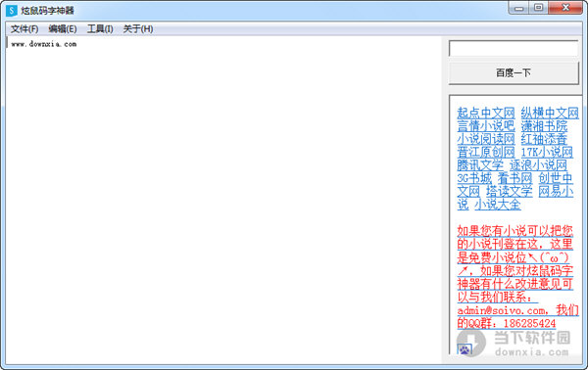Image resolution: width=588 pixels, height=370 pixels.
Task: Visit the 潇湘书院 link
Action: (x=544, y=126)
